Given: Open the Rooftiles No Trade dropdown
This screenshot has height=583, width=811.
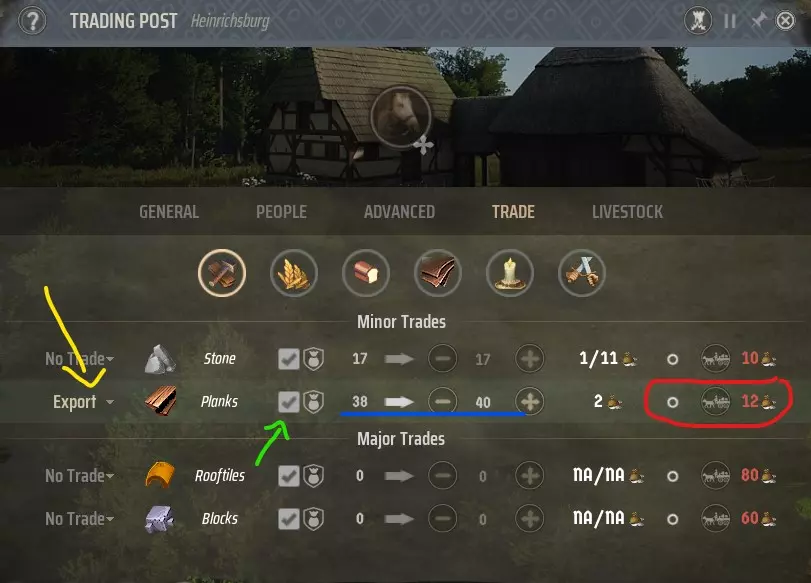Looking at the screenshot, I should click(80, 475).
